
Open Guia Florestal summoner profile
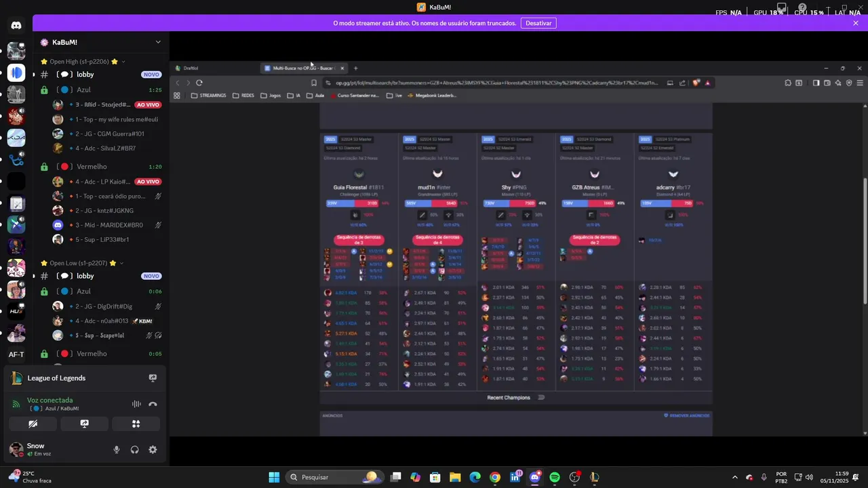click(x=359, y=187)
